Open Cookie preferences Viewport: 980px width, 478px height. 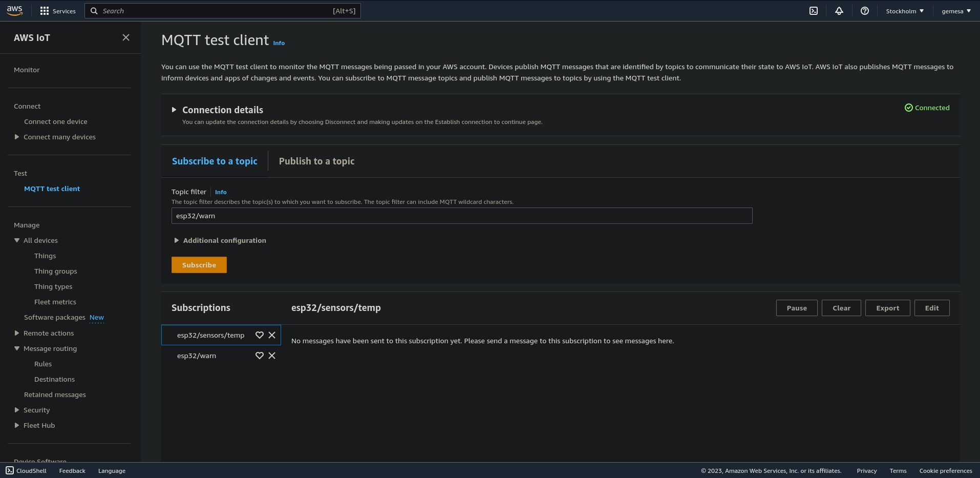coord(946,471)
